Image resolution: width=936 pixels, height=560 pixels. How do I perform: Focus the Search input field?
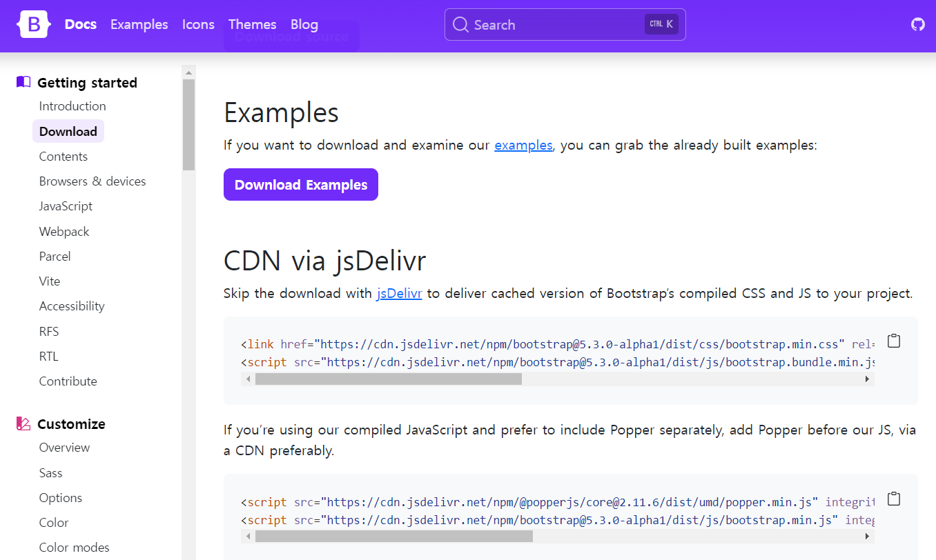point(565,25)
